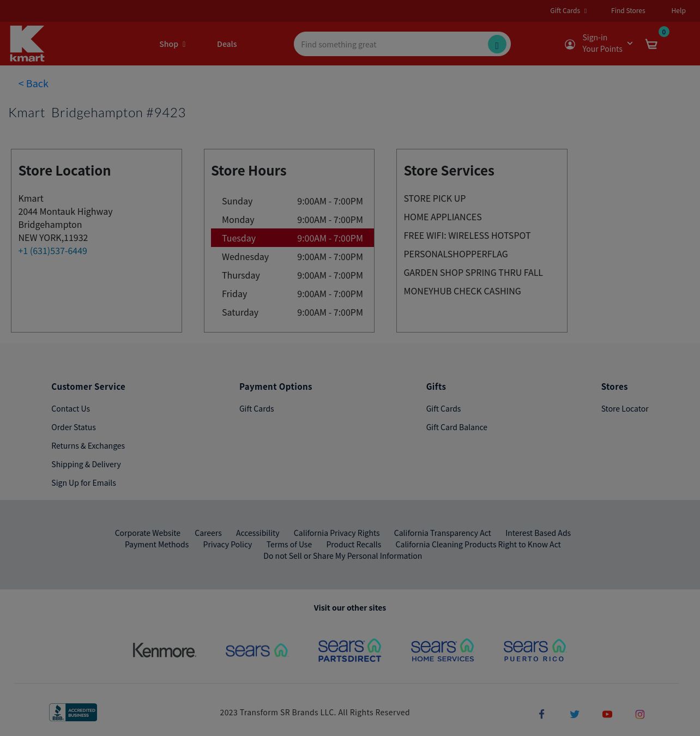Open Accessibility footer link
This screenshot has width=700, height=736.
(x=257, y=533)
